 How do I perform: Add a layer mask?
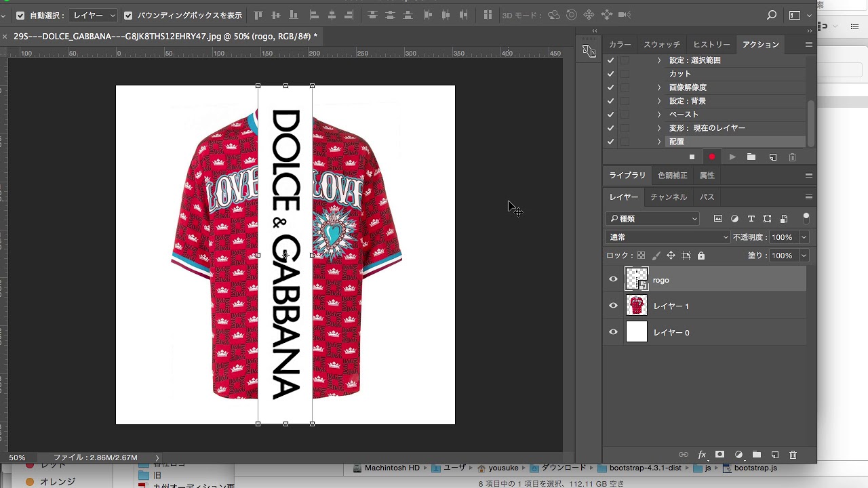720,455
